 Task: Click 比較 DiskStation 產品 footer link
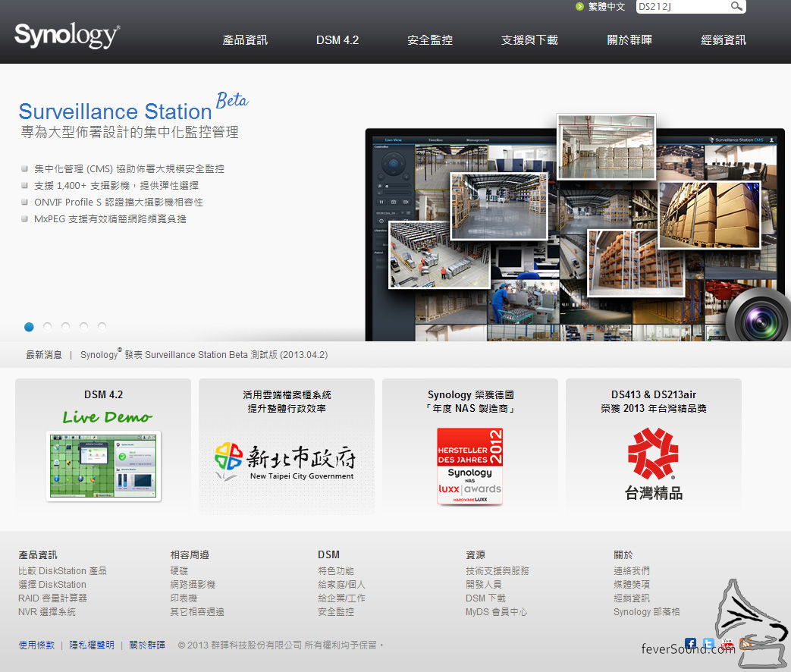pos(62,570)
